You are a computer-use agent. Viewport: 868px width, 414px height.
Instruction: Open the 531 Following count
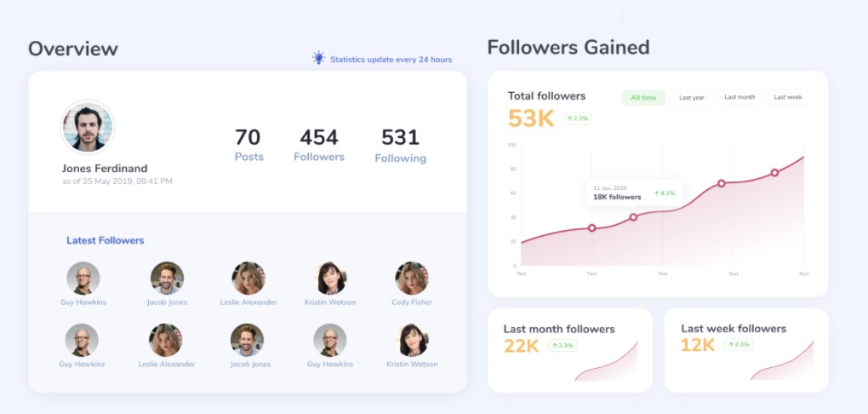(400, 145)
